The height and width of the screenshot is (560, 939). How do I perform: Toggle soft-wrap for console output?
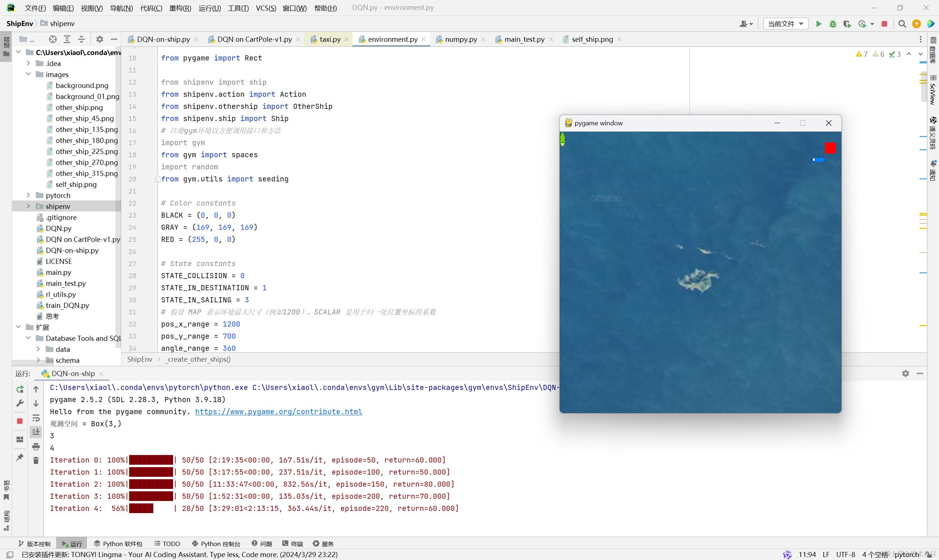36,418
